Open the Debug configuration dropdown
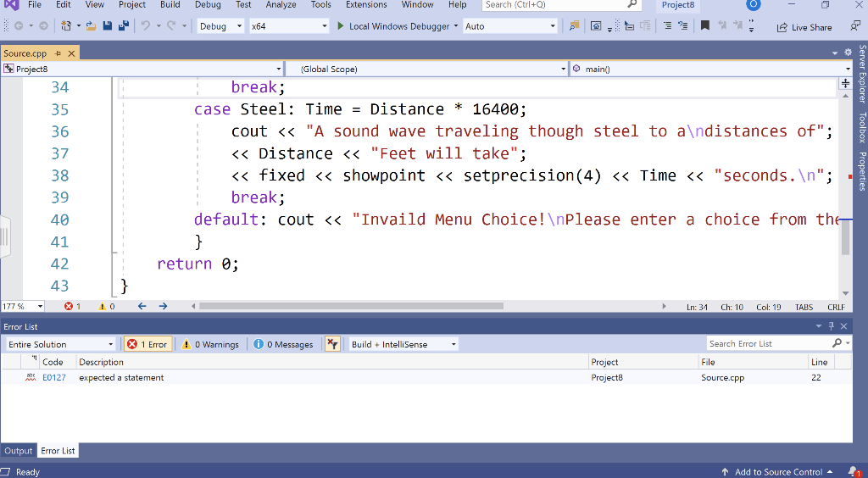Viewport: 868px width, 478px height. point(220,26)
